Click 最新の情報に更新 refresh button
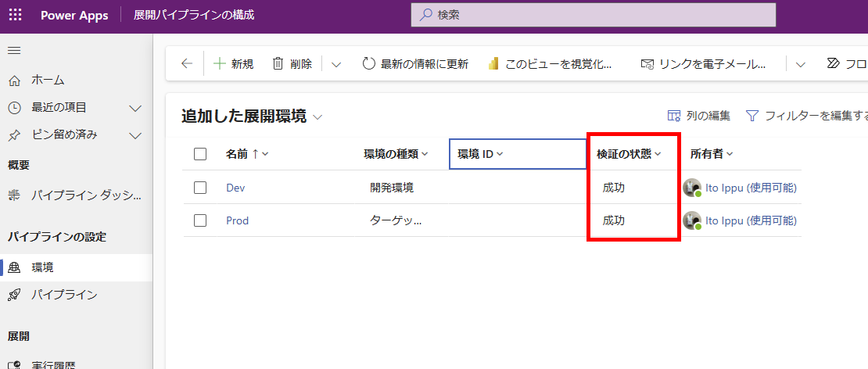868x369 pixels. click(x=415, y=64)
